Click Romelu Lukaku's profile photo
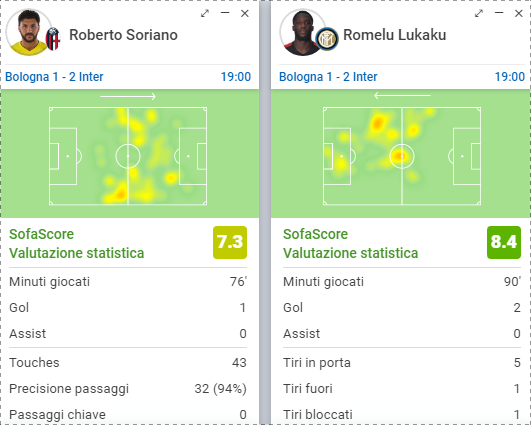531x425 pixels. [303, 33]
